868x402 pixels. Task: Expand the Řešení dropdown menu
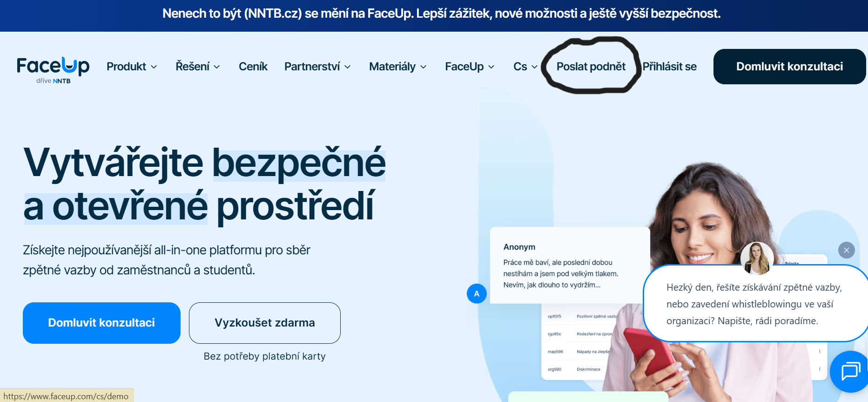197,67
